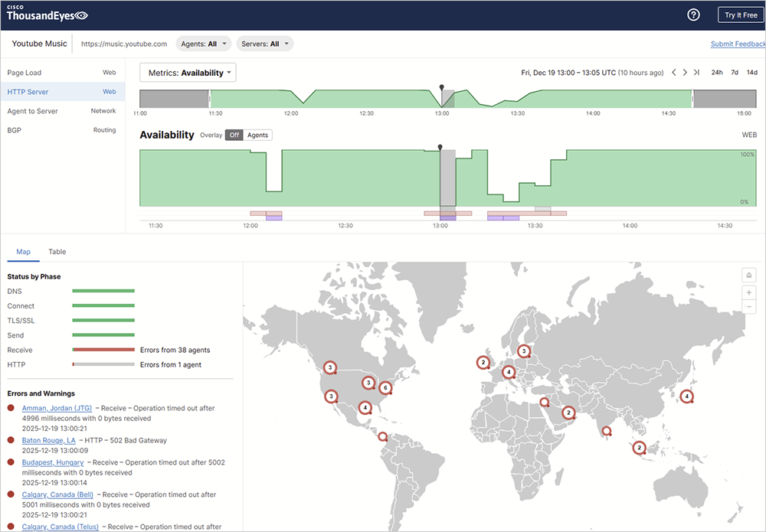Turn the Overlay off
766x532 pixels.
click(234, 134)
